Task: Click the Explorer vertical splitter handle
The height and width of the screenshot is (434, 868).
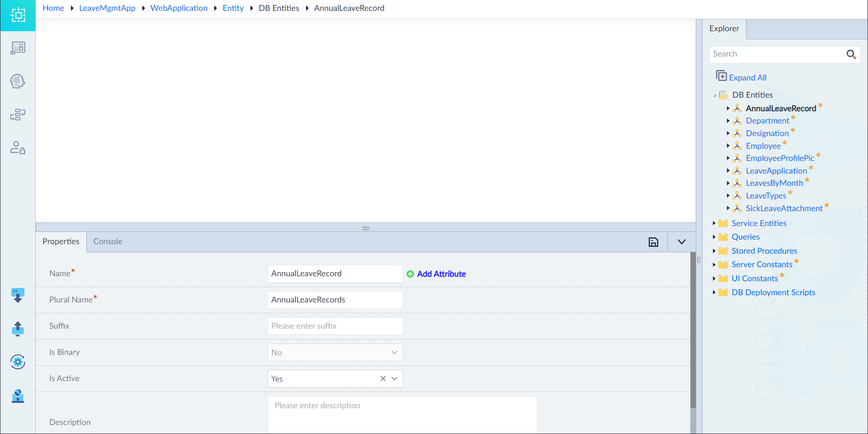Action: pos(699,260)
